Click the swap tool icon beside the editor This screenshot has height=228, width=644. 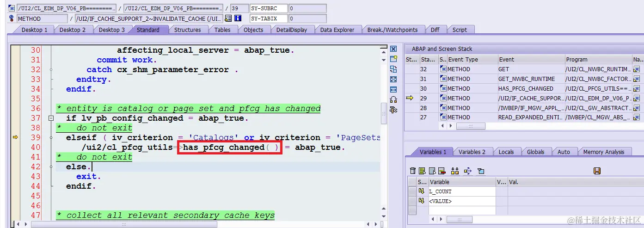393,69
